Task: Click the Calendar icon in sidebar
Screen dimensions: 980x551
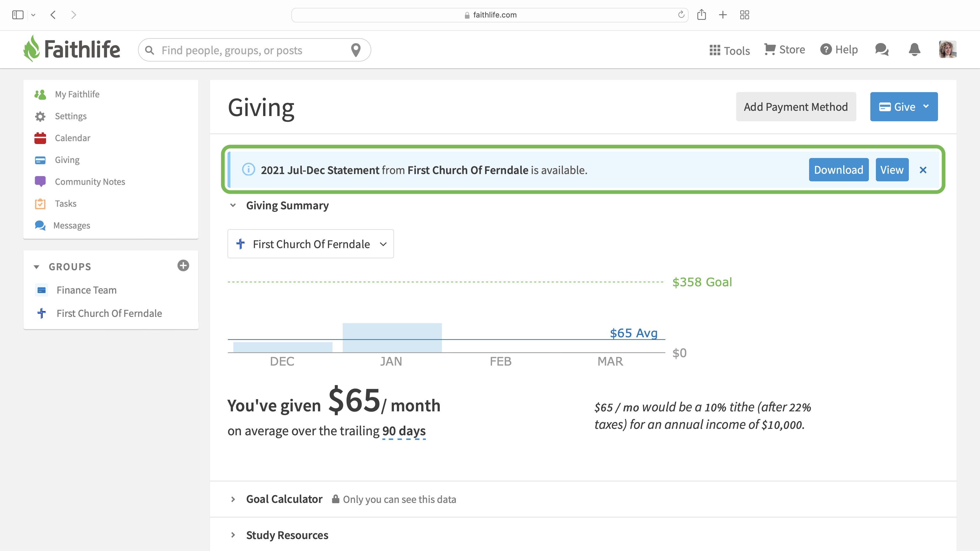Action: pyautogui.click(x=40, y=138)
